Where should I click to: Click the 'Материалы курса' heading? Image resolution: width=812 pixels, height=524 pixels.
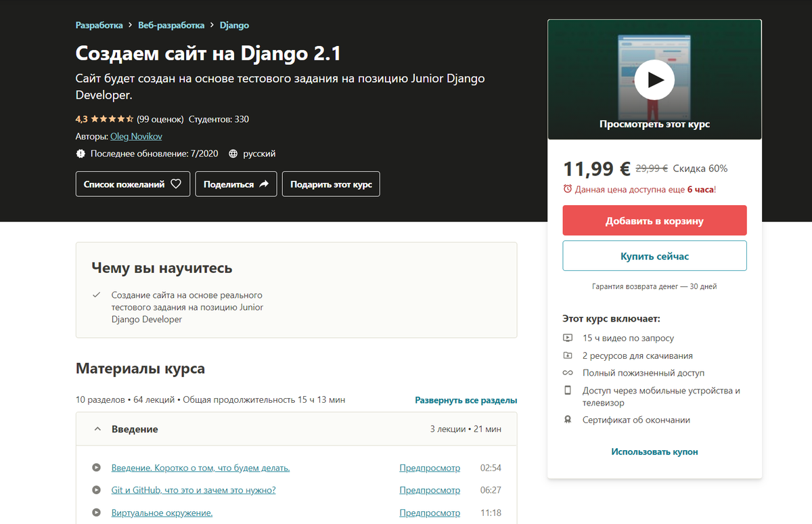(x=140, y=368)
